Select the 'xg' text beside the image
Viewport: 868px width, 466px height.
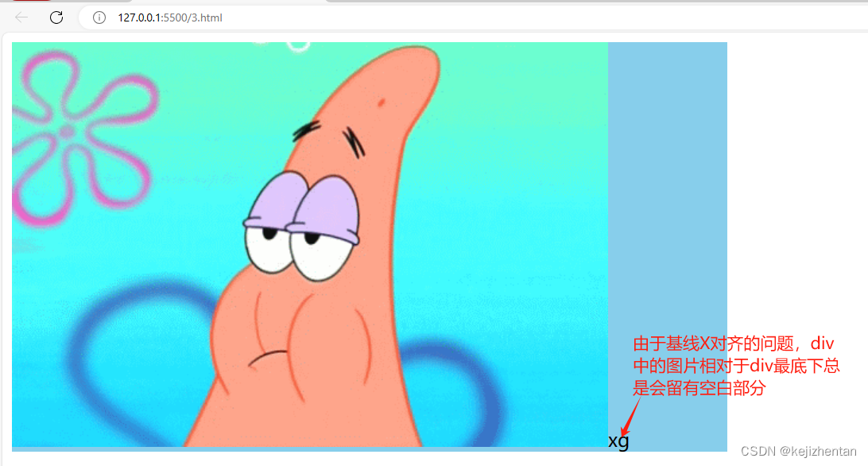pyautogui.click(x=618, y=441)
